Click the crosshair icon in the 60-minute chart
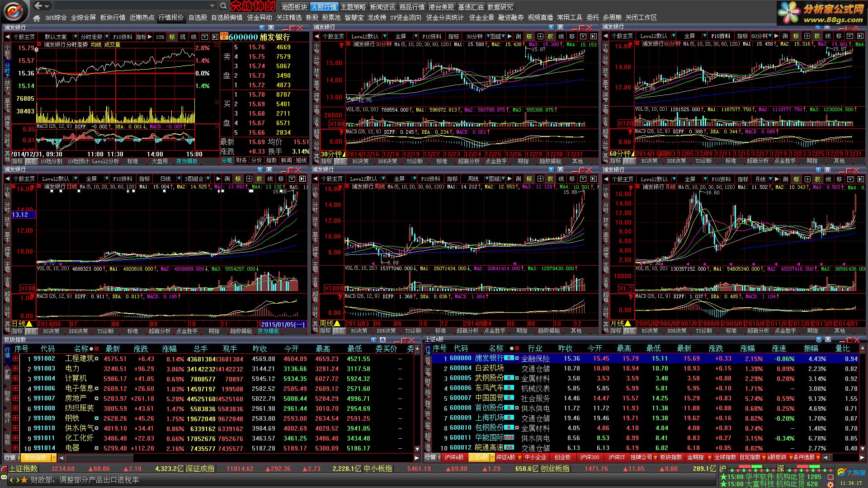 tap(807, 36)
